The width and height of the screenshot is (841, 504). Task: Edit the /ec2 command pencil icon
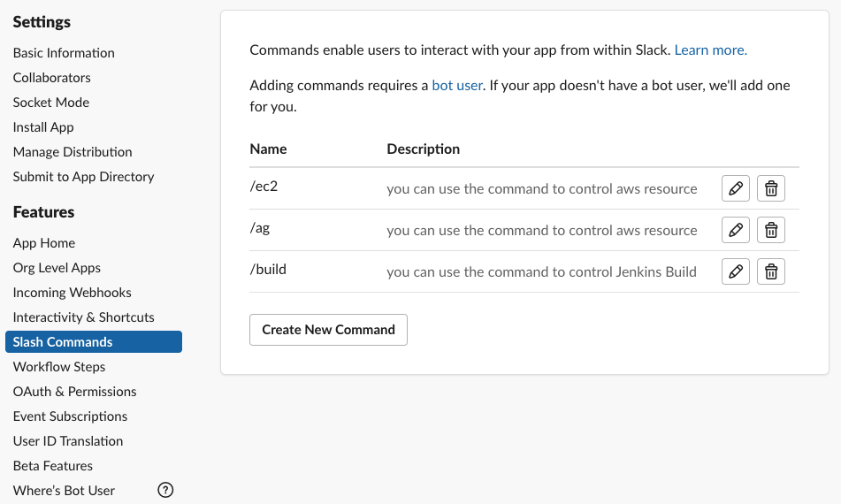[735, 188]
